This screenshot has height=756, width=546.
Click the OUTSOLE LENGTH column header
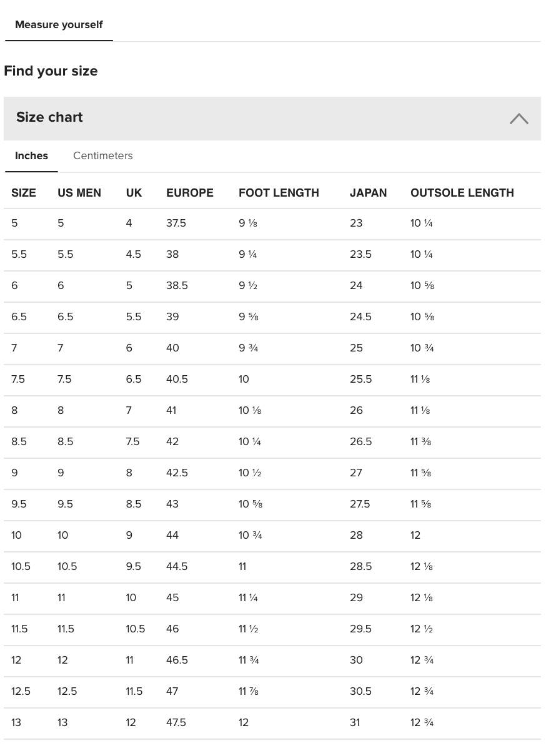(462, 193)
